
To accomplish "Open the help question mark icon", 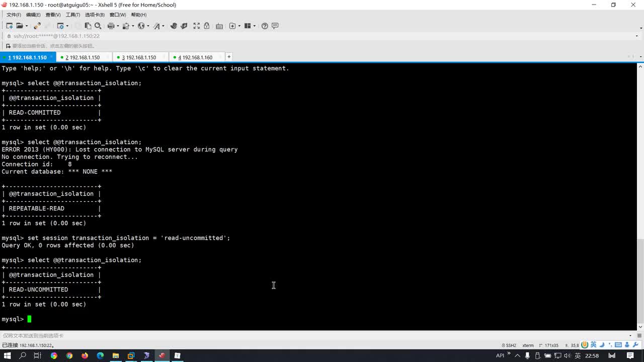I will pyautogui.click(x=265, y=26).
